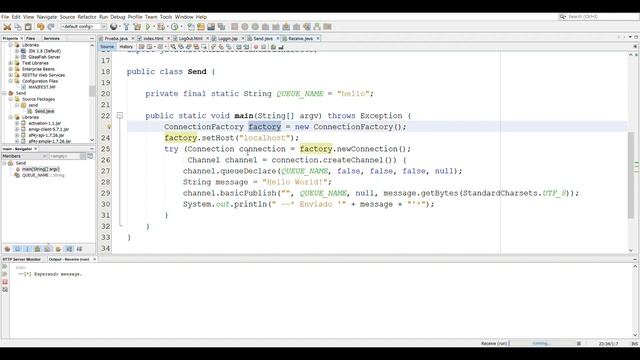The height and width of the screenshot is (360, 640).
Task: Select GlassFish Server library node
Action: 44,57
